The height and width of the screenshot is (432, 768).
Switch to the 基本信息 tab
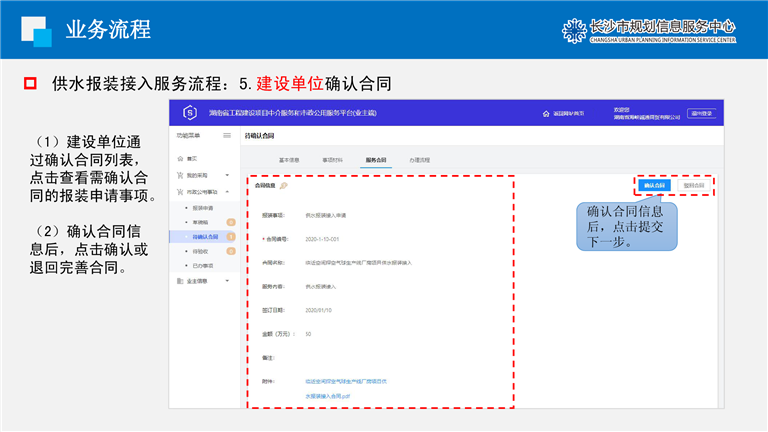coord(288,159)
